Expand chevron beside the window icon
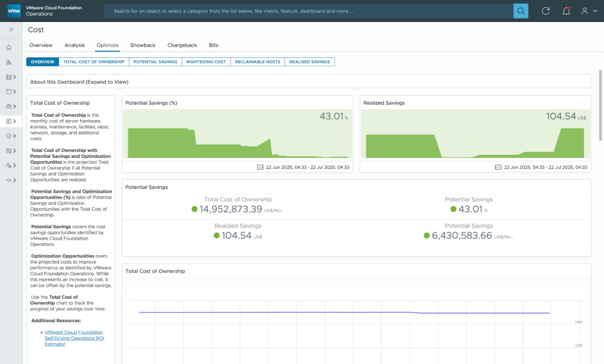The image size is (604, 364). (15, 92)
